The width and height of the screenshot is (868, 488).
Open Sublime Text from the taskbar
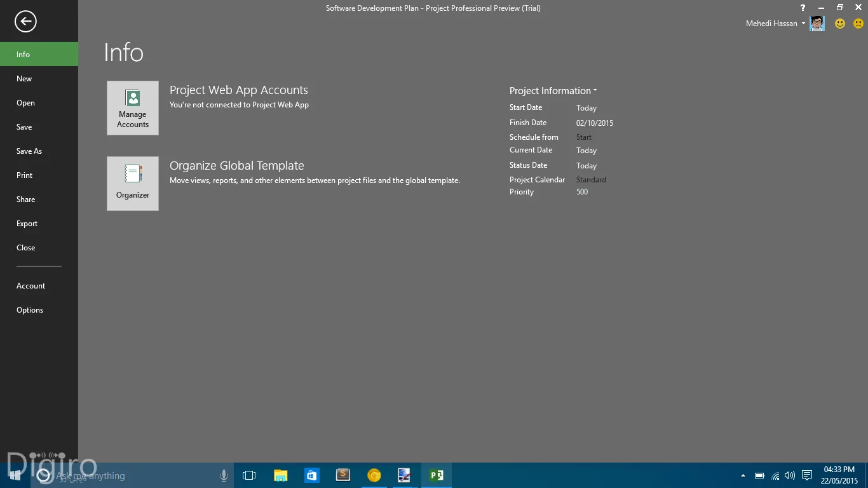pyautogui.click(x=343, y=475)
